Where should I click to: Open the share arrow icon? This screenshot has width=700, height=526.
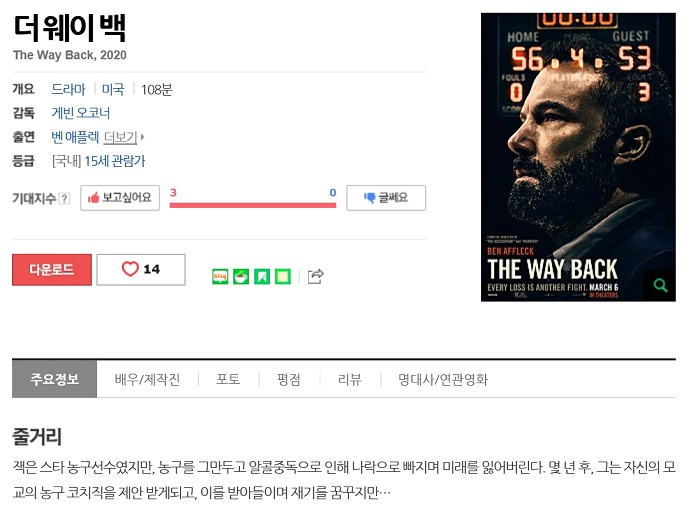316,276
